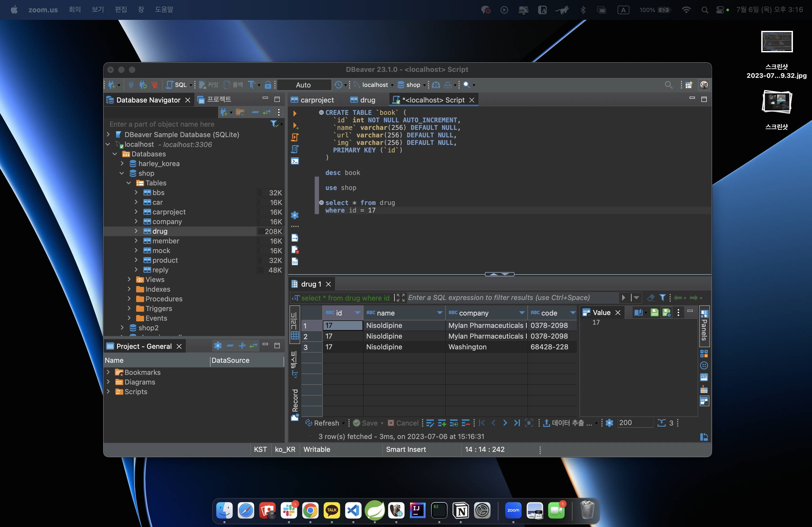Image resolution: width=812 pixels, height=527 pixels.
Task: Click the Execute script icon in editor sidebar
Action: [x=295, y=137]
